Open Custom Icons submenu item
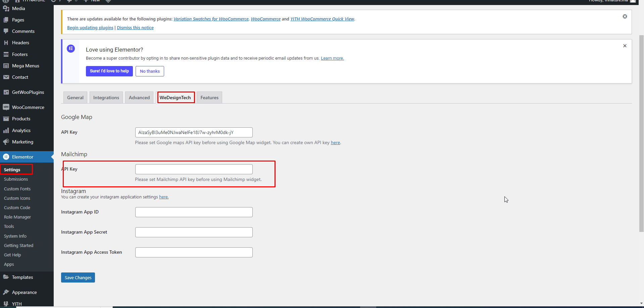The image size is (644, 308). pos(17,198)
